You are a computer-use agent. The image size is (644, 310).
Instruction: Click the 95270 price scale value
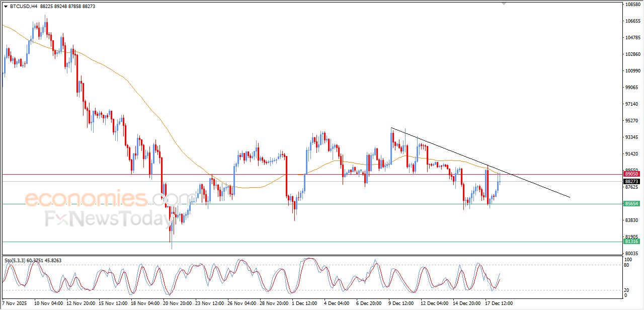pos(632,121)
